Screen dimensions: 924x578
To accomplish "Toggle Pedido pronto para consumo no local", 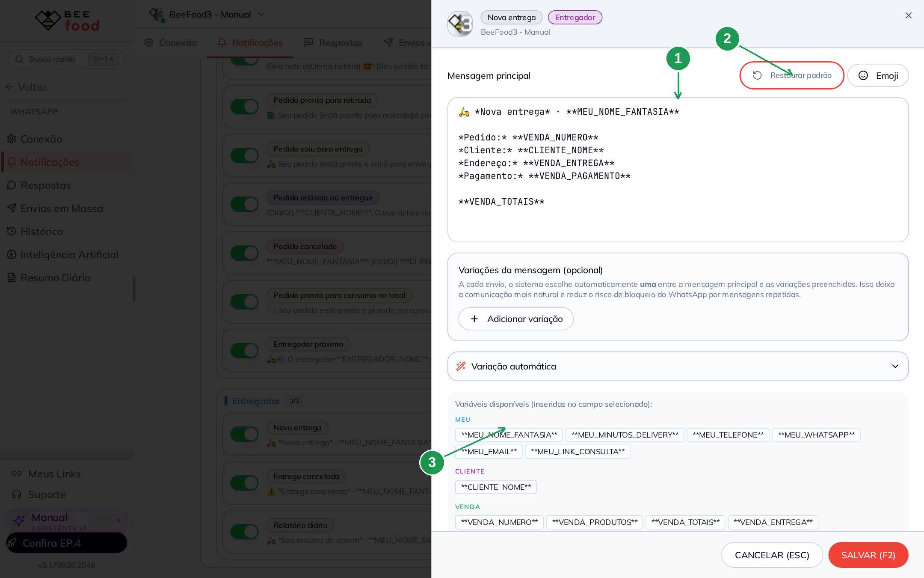I will [x=244, y=302].
